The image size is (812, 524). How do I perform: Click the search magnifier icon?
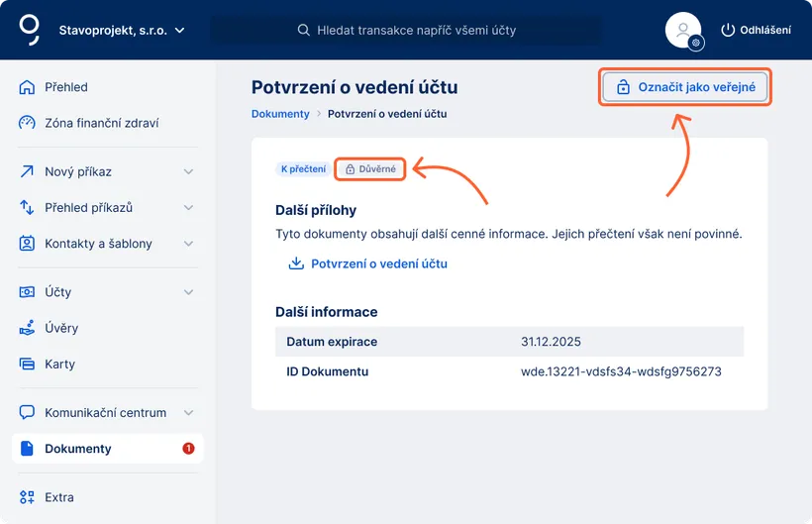click(x=303, y=30)
